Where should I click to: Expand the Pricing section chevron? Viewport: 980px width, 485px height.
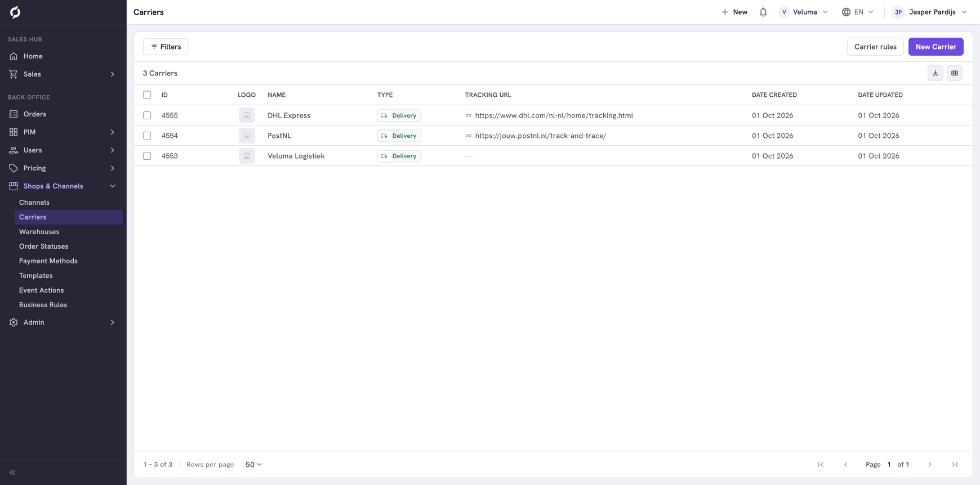(113, 168)
